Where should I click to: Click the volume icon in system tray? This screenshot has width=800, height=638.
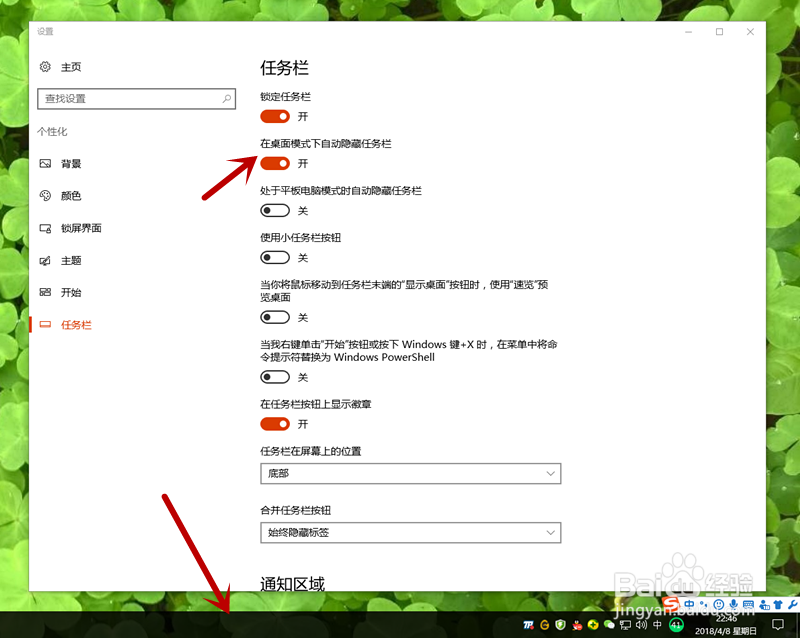640,625
